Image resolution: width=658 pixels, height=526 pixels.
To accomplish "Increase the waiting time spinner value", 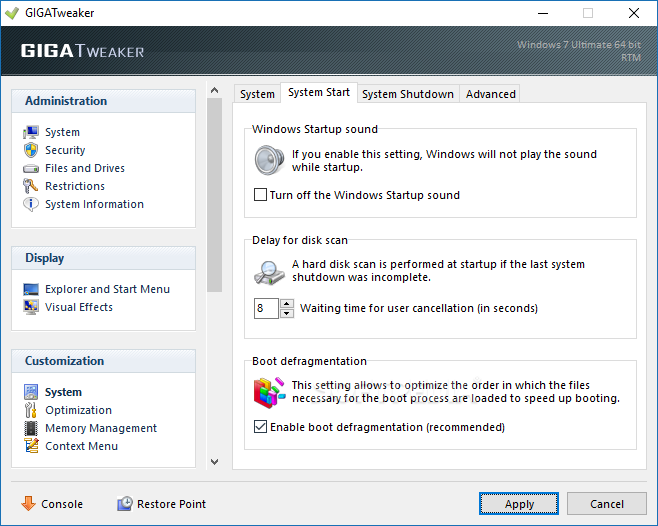I will [287, 304].
